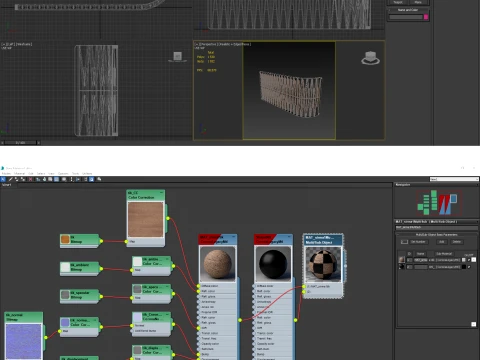Click the light color swatch in first sub-material row
The image size is (480, 360).
(464, 260)
